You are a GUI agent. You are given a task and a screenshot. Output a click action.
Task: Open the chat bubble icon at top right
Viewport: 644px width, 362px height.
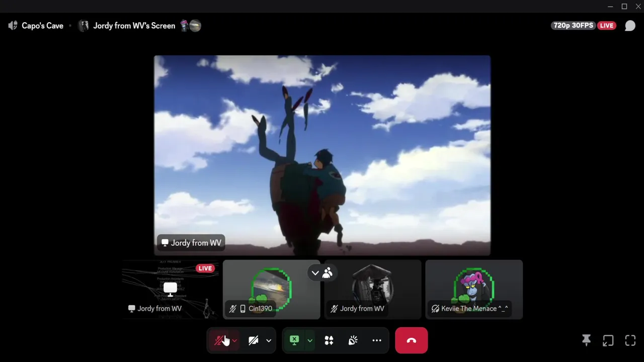630,26
